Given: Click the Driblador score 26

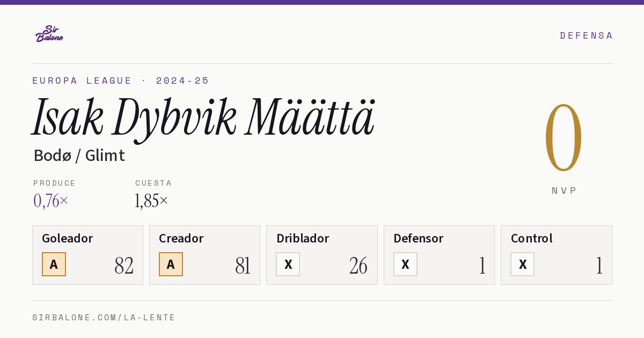Looking at the screenshot, I should point(358,266).
